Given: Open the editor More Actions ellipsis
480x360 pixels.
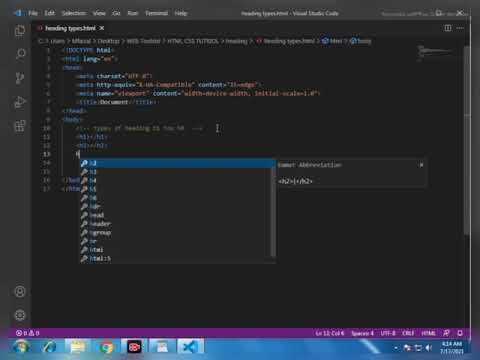Looking at the screenshot, I should [x=460, y=28].
